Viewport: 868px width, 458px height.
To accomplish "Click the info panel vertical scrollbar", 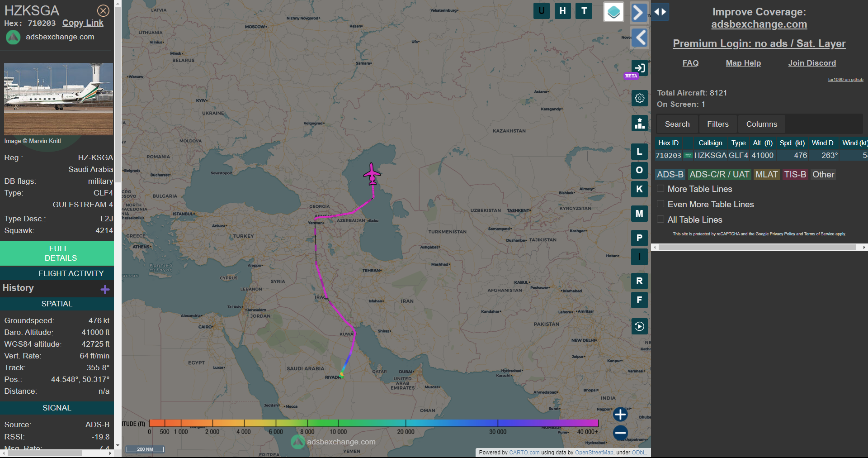I will click(118, 95).
